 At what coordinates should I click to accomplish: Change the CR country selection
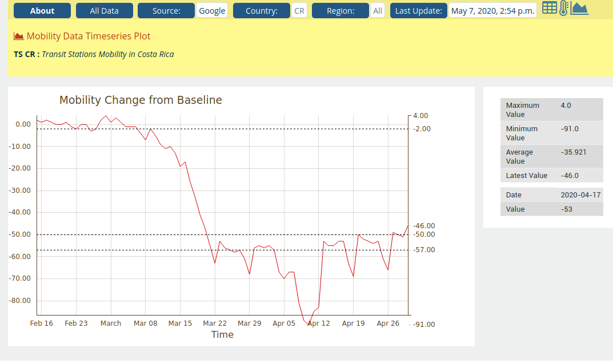(299, 11)
